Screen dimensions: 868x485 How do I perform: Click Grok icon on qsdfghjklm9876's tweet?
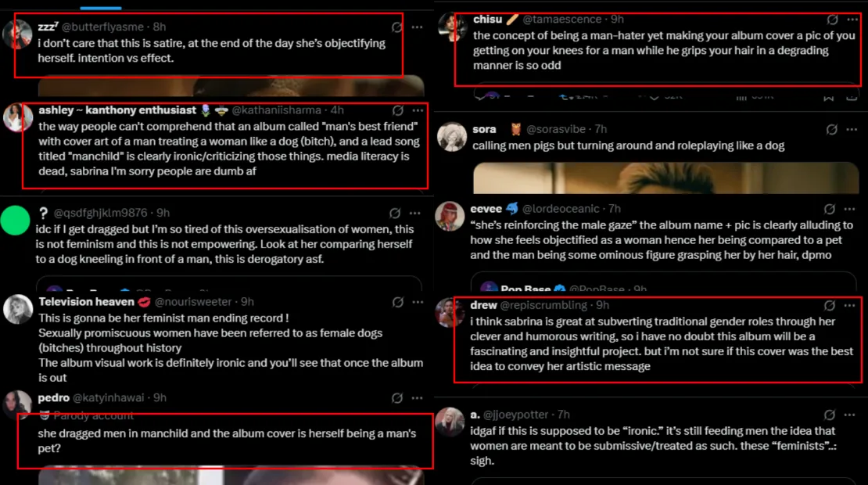tap(397, 213)
